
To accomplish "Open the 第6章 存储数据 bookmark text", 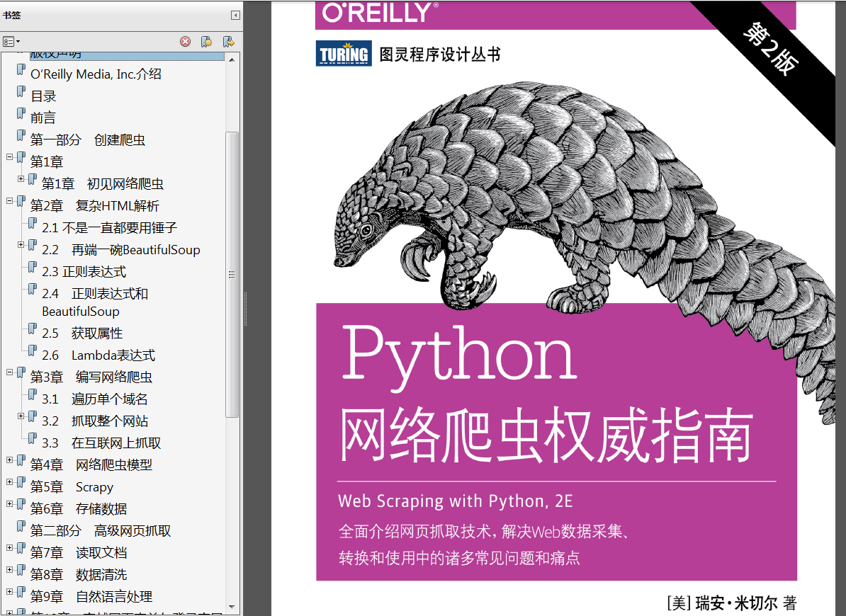I will 79,509.
